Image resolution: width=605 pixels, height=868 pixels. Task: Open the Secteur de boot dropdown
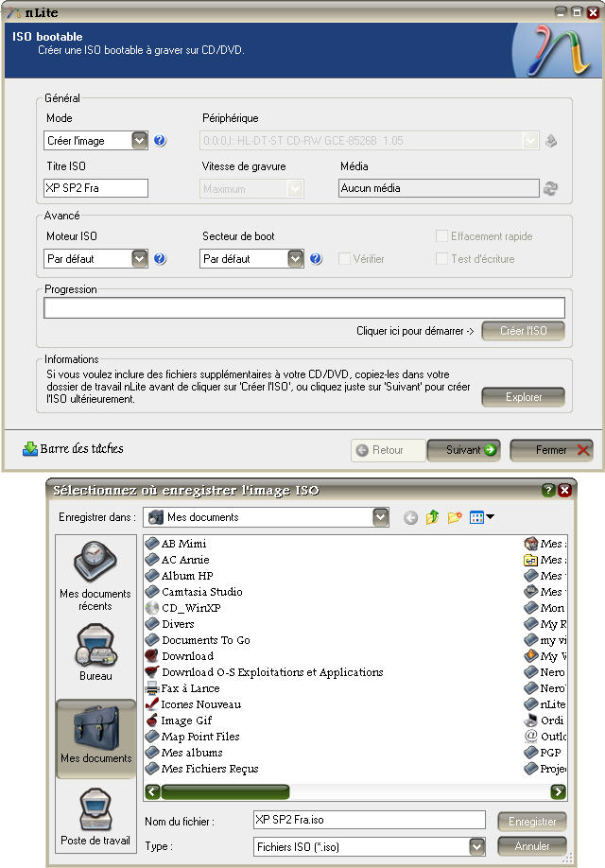coord(296,258)
